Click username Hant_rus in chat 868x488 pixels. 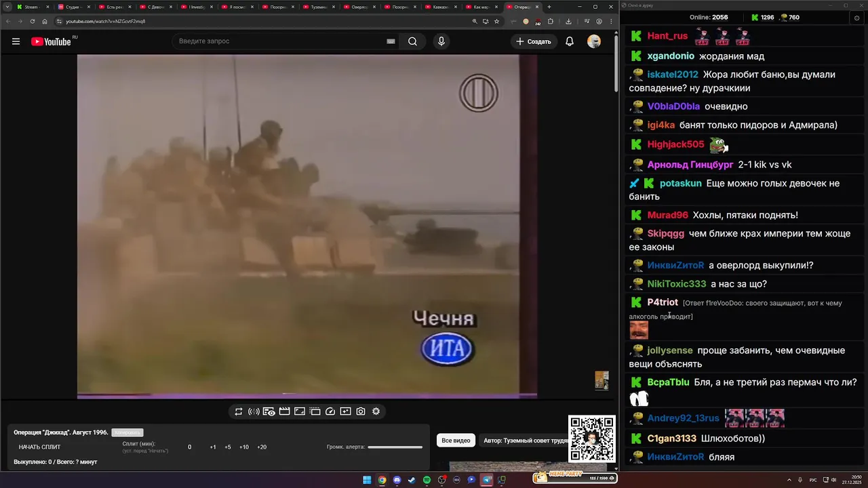(x=667, y=36)
